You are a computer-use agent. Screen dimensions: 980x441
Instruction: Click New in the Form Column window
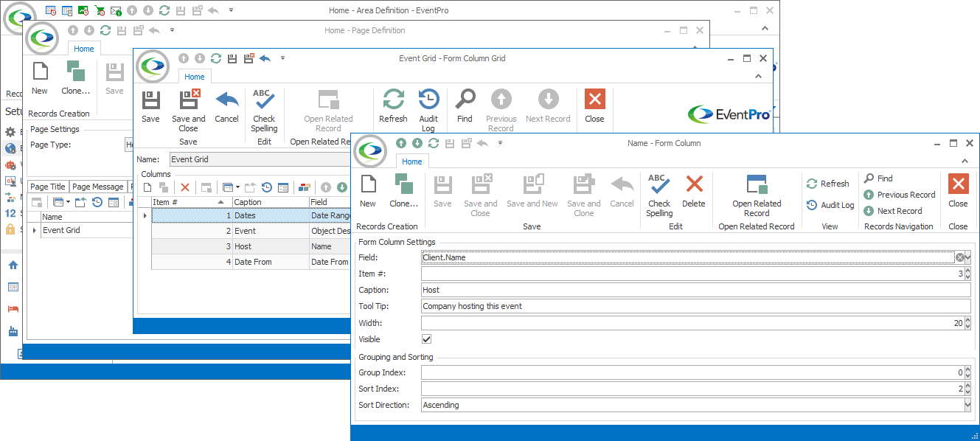(367, 191)
